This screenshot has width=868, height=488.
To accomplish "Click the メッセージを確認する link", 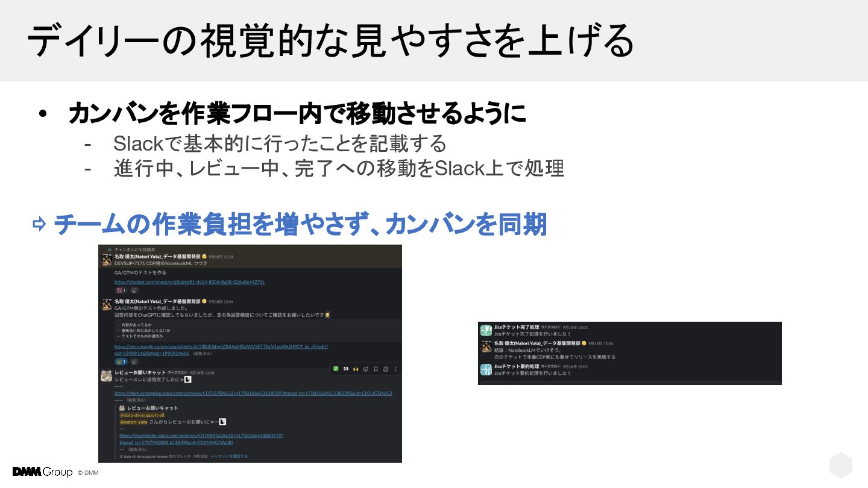I will tap(229, 456).
